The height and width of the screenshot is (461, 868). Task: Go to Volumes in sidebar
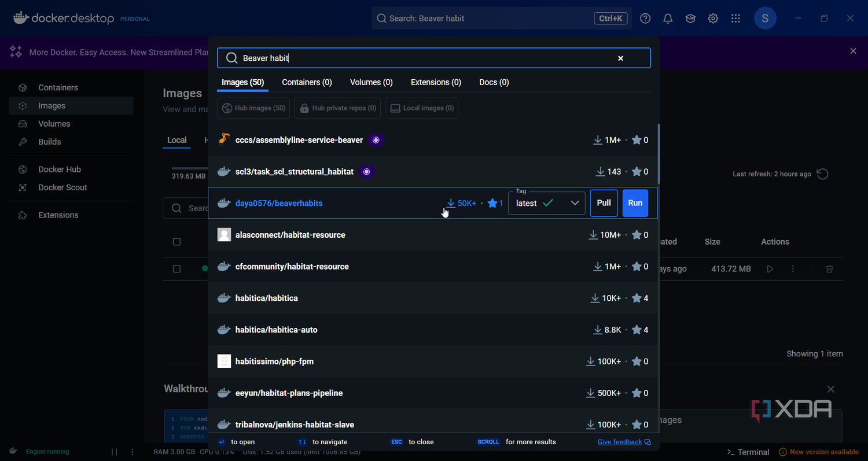(x=71, y=124)
